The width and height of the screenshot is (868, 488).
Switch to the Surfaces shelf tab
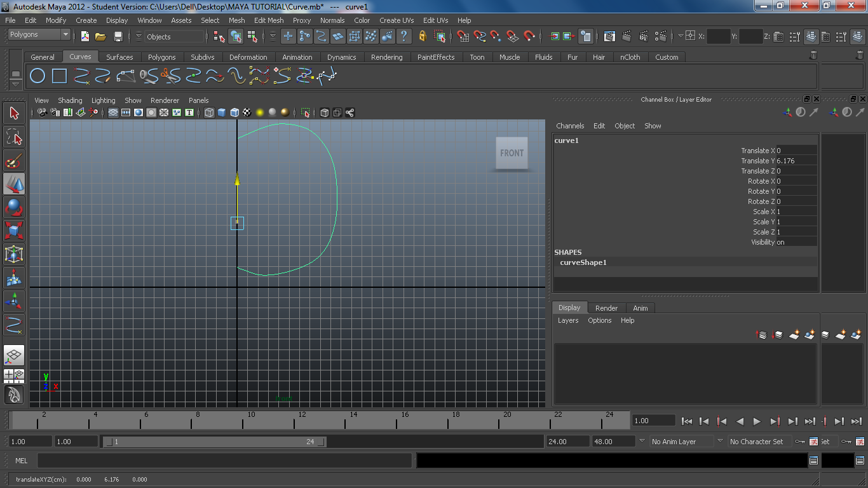pos(119,57)
